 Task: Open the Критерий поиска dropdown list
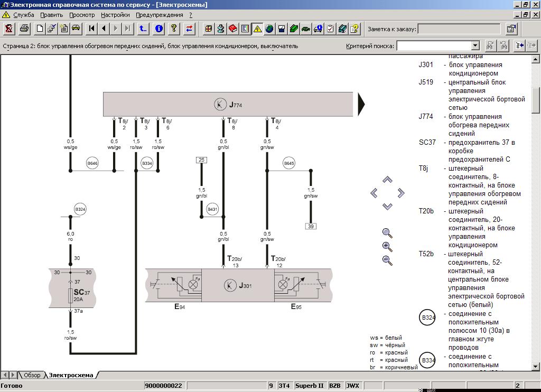475,45
